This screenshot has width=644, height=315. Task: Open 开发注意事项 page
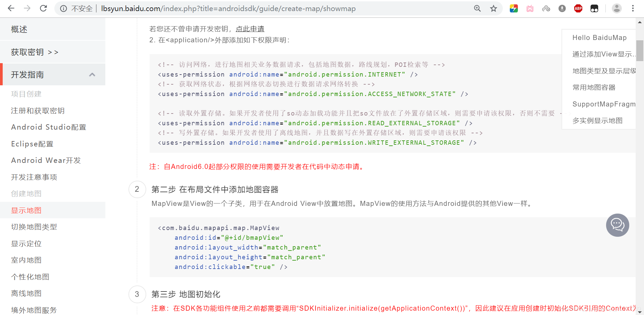(34, 177)
